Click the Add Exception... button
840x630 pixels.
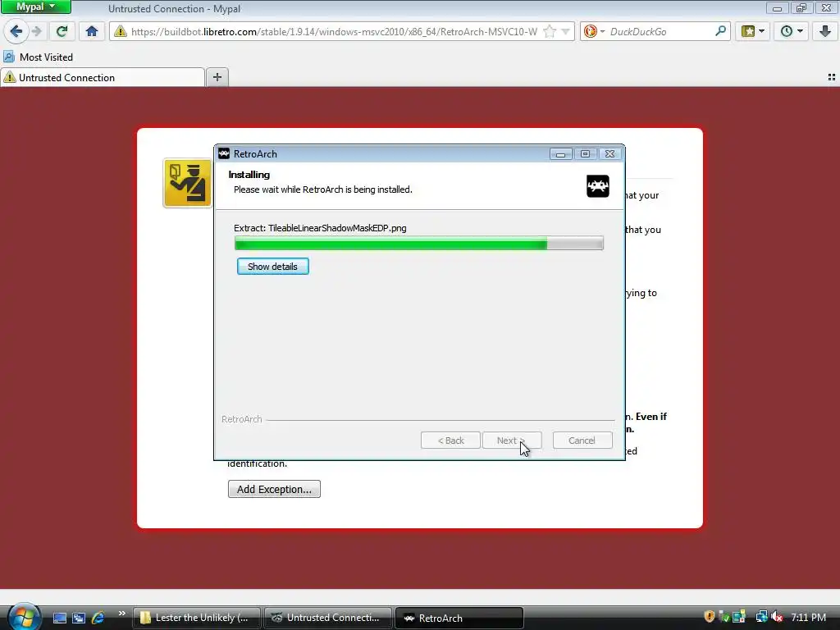point(274,489)
